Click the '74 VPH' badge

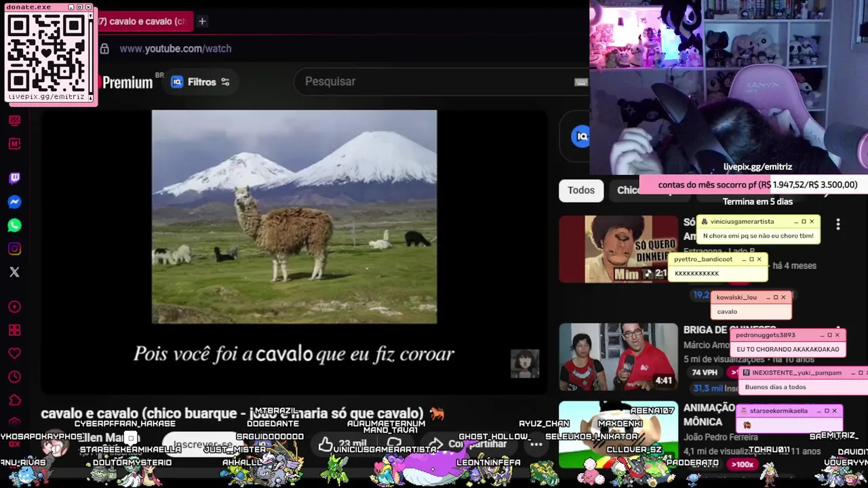click(x=705, y=372)
